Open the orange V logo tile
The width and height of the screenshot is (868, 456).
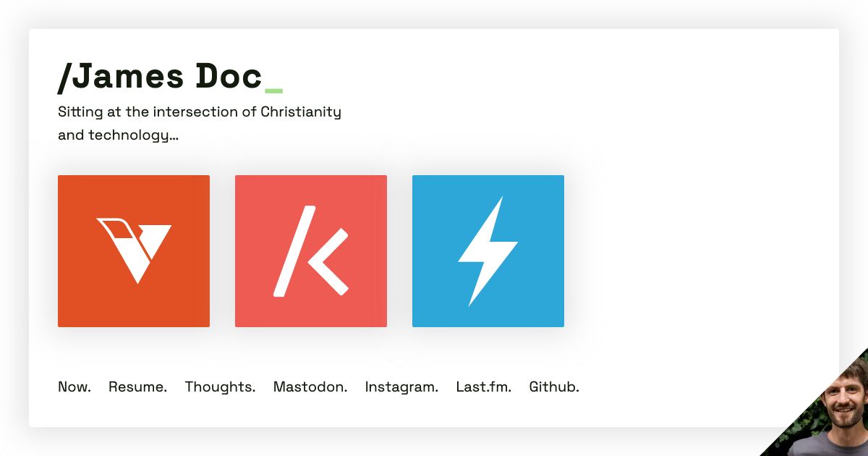134,251
